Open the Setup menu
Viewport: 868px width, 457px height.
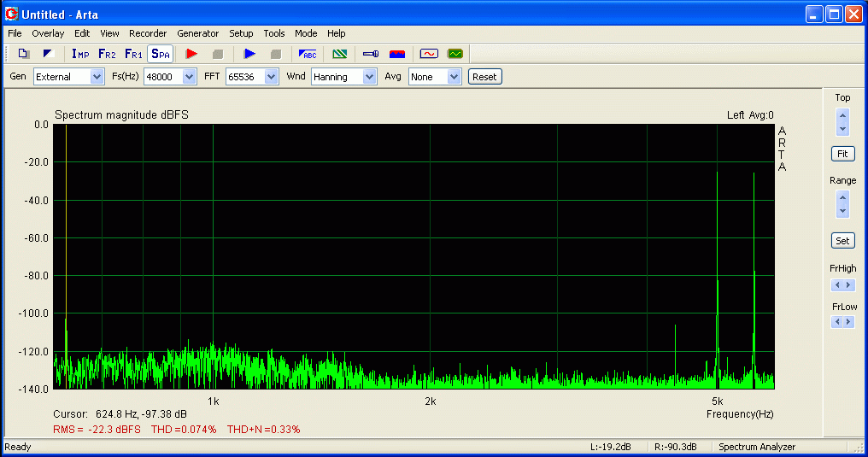242,34
